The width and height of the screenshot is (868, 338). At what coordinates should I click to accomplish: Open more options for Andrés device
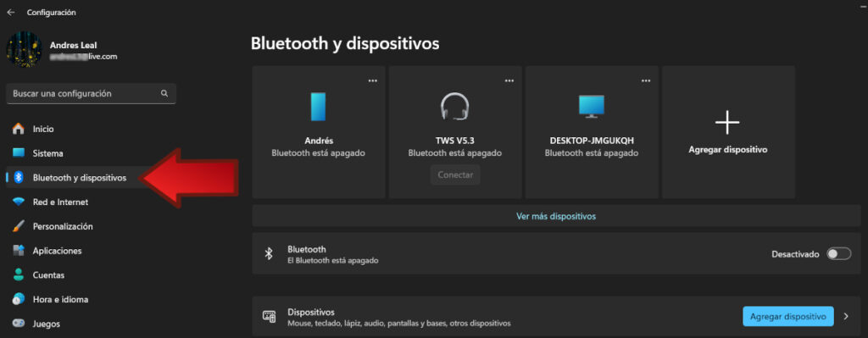pos(373,80)
